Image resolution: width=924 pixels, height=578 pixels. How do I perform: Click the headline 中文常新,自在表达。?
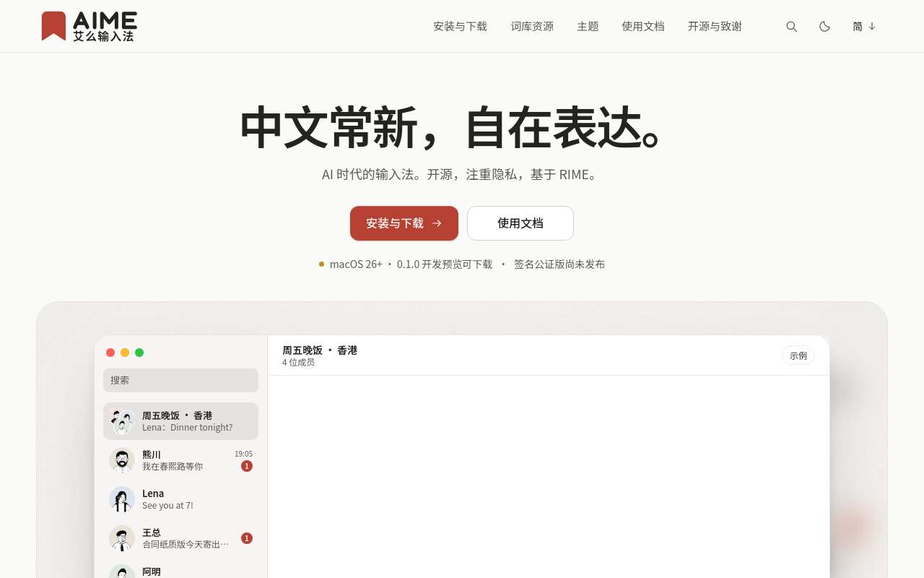coord(452,128)
